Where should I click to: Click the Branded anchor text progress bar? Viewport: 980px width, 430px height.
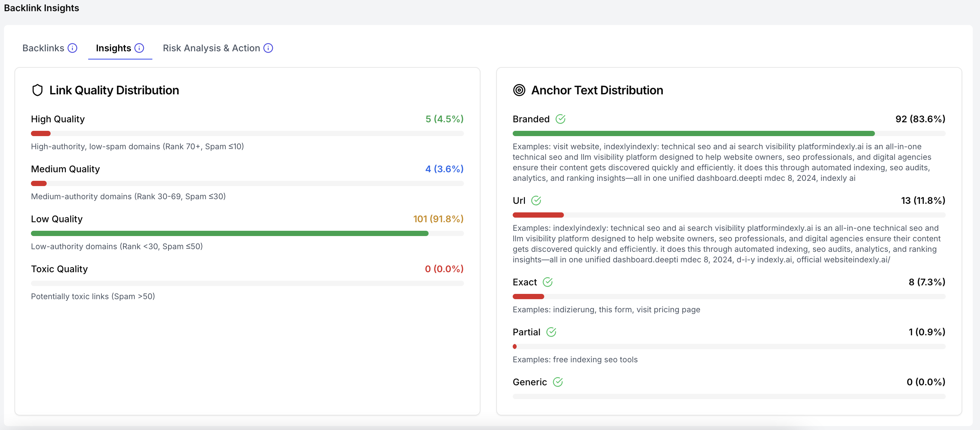(693, 133)
